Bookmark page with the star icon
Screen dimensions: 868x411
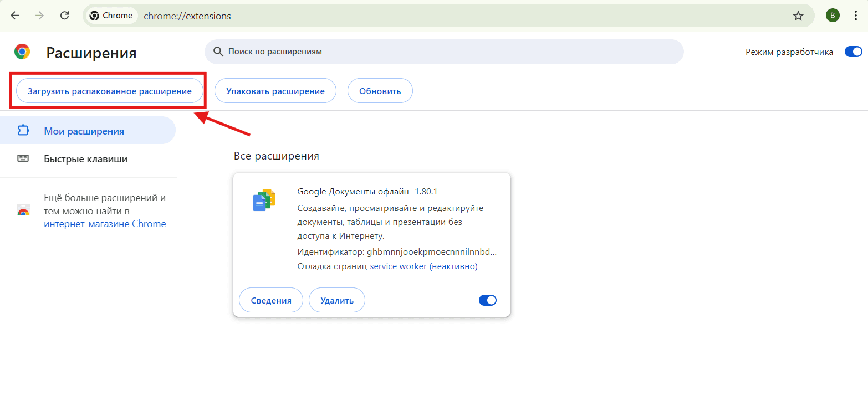798,16
